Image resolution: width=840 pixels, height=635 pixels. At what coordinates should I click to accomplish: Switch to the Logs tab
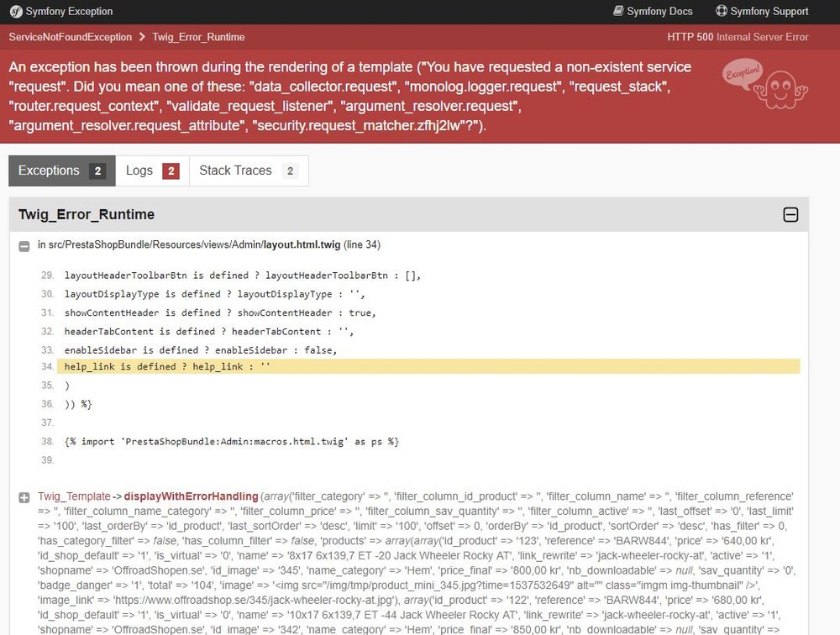click(x=152, y=171)
